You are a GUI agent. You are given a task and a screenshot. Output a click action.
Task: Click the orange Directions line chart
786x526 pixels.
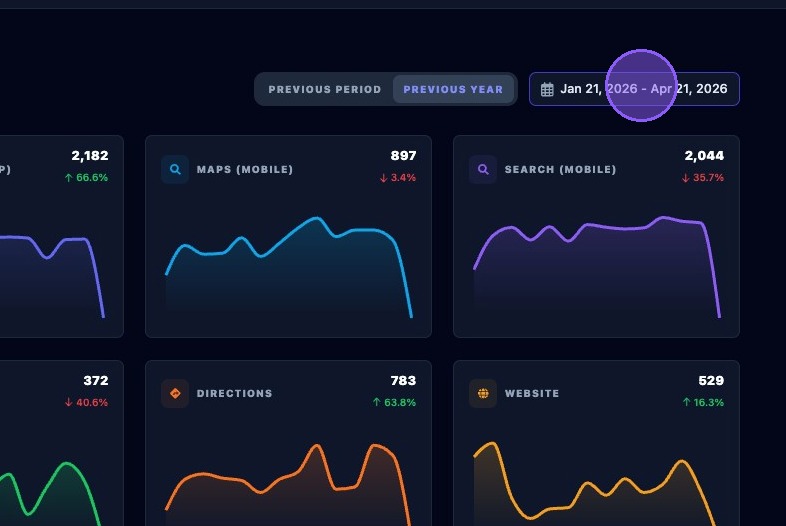pyautogui.click(x=289, y=484)
